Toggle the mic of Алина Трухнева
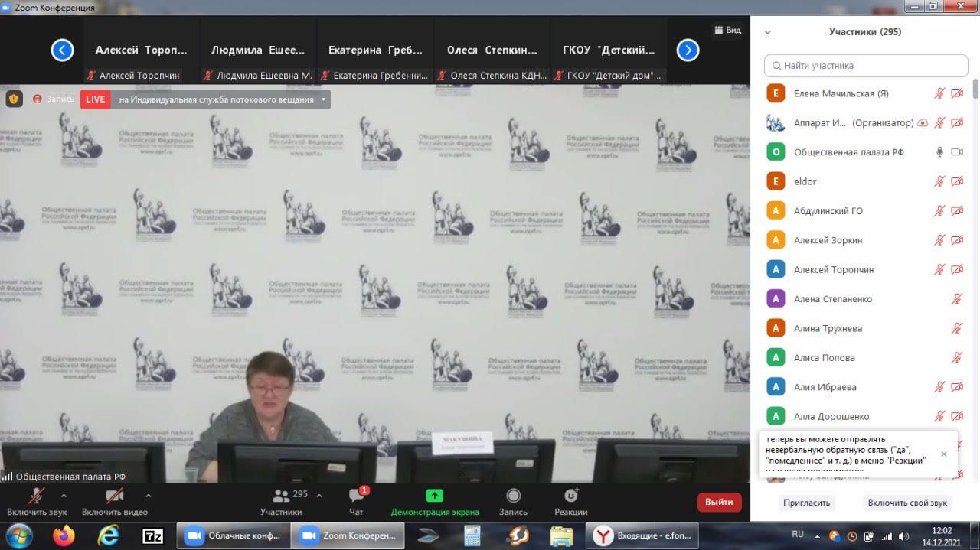The width and height of the screenshot is (980, 550). click(957, 328)
